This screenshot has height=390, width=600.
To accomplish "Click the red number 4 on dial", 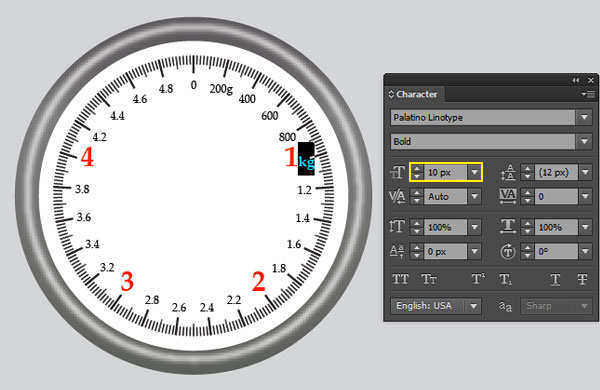I will click(87, 157).
